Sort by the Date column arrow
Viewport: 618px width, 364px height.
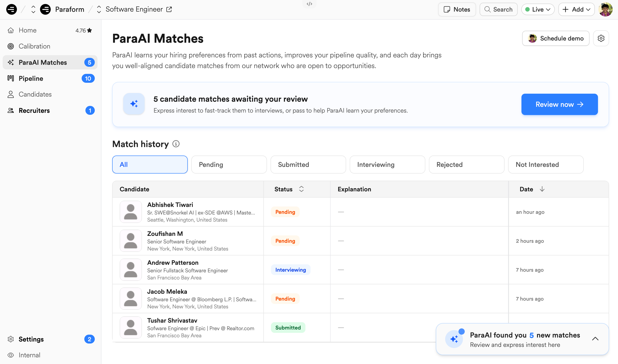tap(542, 189)
